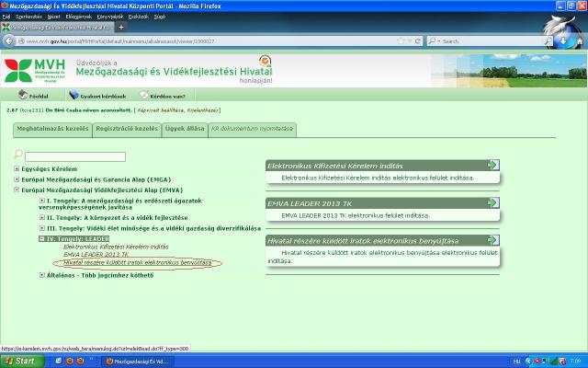
Task: Click arrow icon on EMVA LEADER 2013 TK panel
Action: click(x=493, y=202)
